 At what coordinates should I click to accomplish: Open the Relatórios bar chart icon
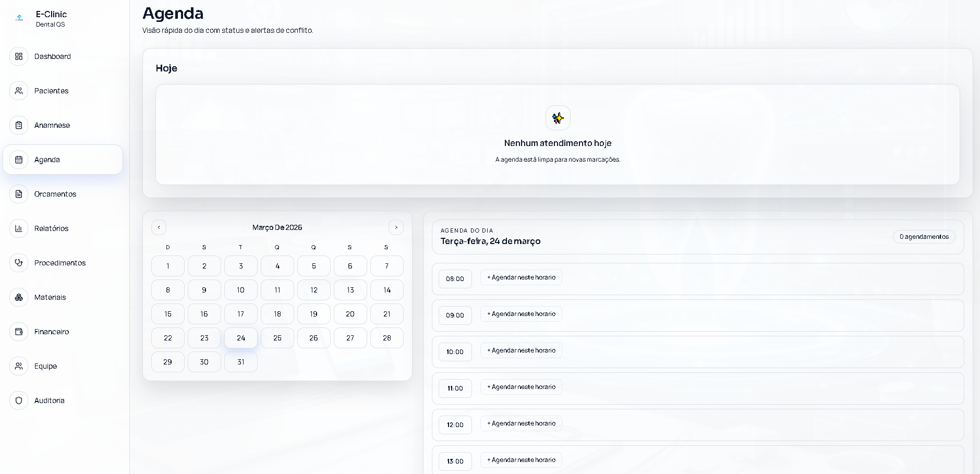click(x=19, y=228)
